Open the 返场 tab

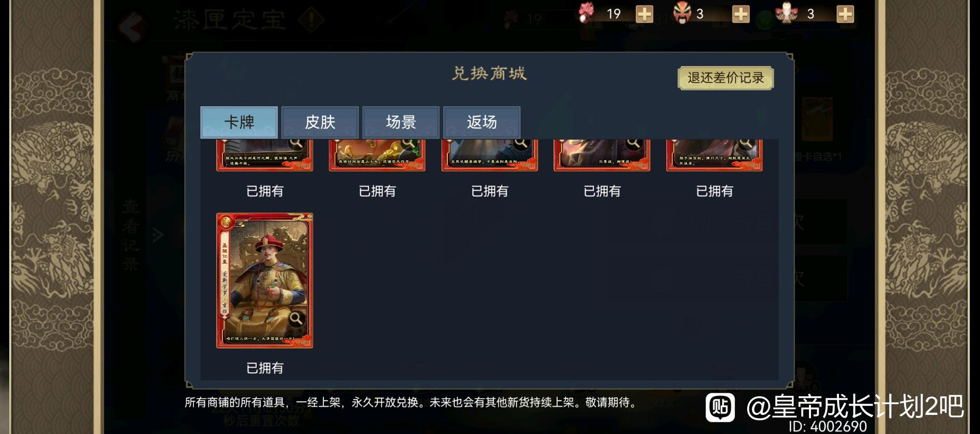(482, 122)
